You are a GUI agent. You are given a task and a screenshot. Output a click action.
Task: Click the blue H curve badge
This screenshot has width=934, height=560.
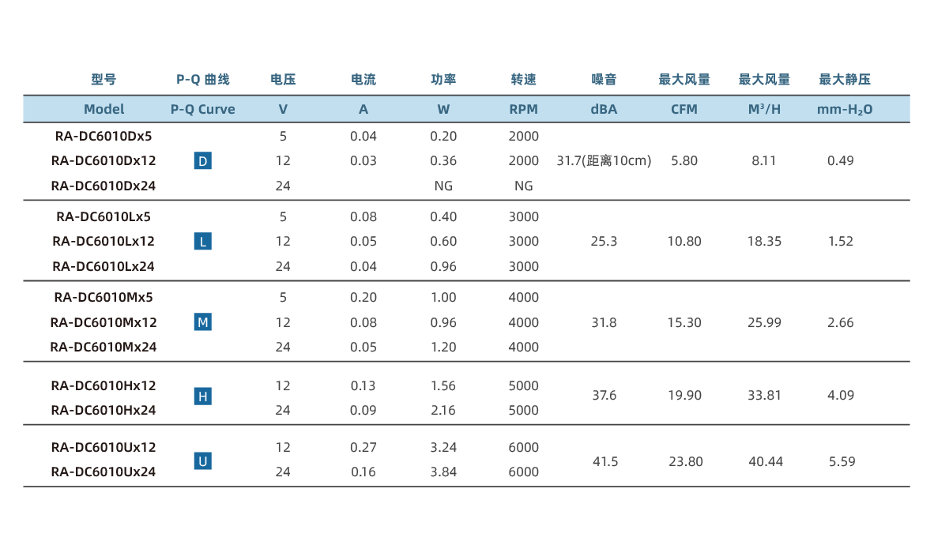tap(202, 397)
